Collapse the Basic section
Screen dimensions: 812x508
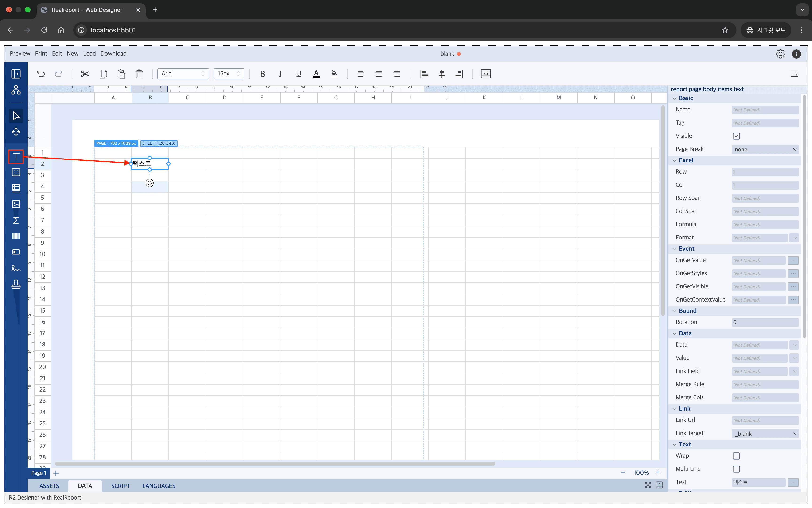point(675,98)
